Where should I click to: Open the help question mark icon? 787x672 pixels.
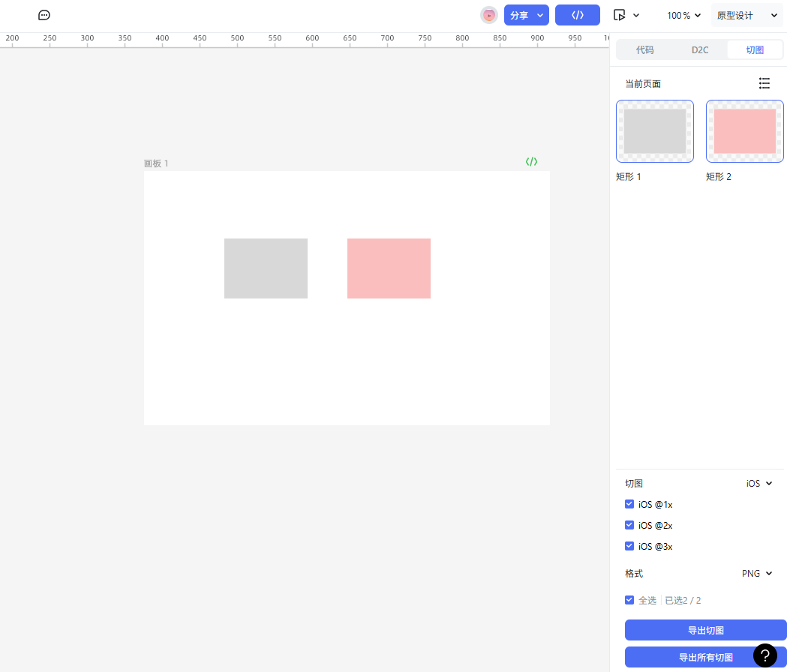click(x=764, y=655)
